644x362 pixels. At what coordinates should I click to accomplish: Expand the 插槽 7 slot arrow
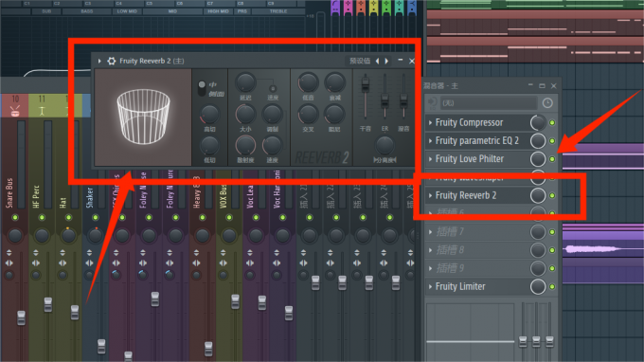pos(430,232)
